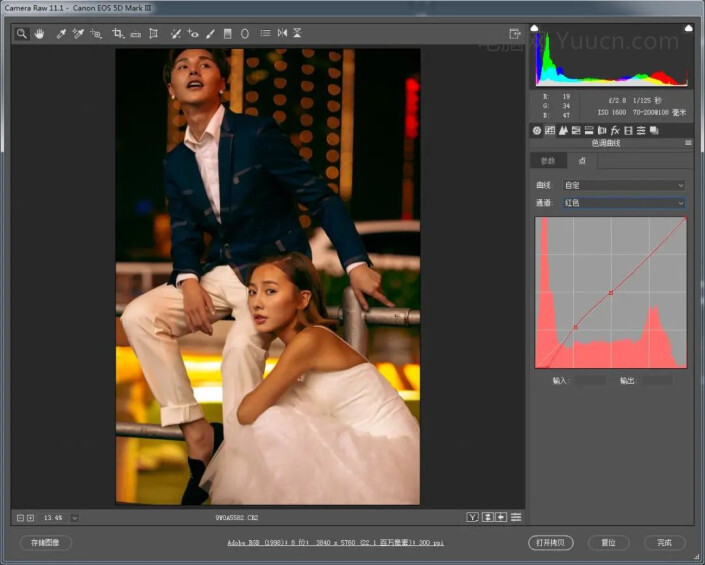The width and height of the screenshot is (705, 565).
Task: Open the Detail panel with triangles icon
Action: pyautogui.click(x=563, y=130)
